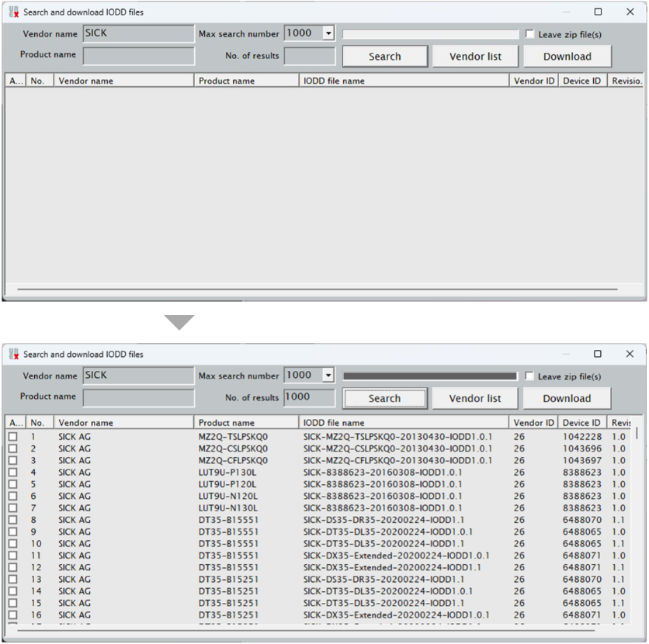Select file SICK-DX35-Extended in row 12
649x644 pixels.
(392, 567)
